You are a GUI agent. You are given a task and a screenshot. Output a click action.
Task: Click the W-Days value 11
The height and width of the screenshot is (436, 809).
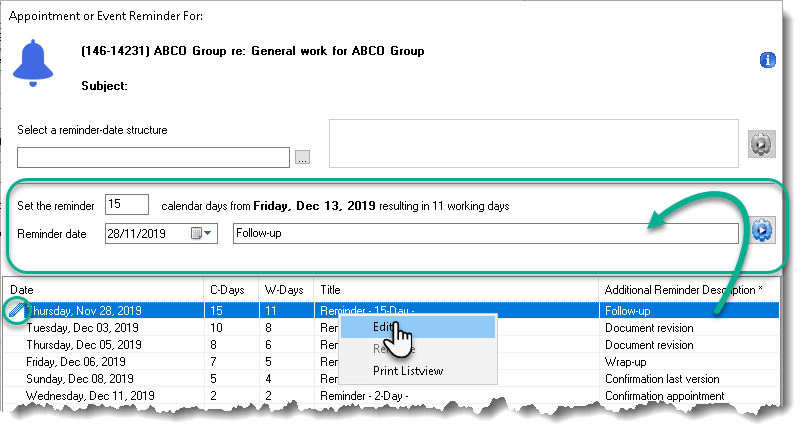(270, 311)
